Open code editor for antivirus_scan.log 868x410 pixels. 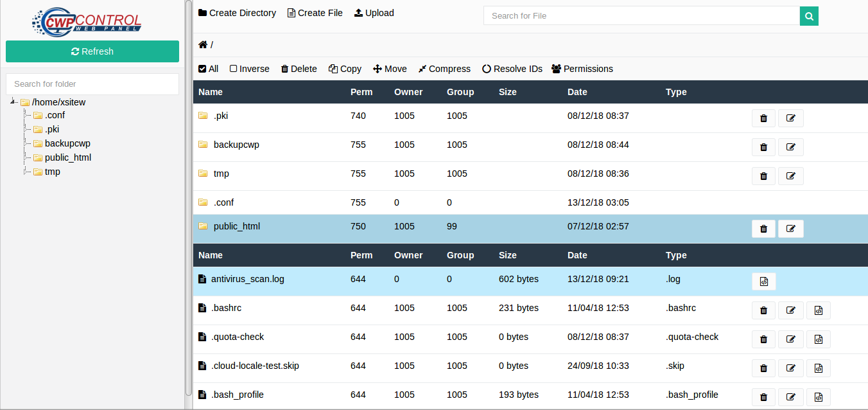coord(763,281)
